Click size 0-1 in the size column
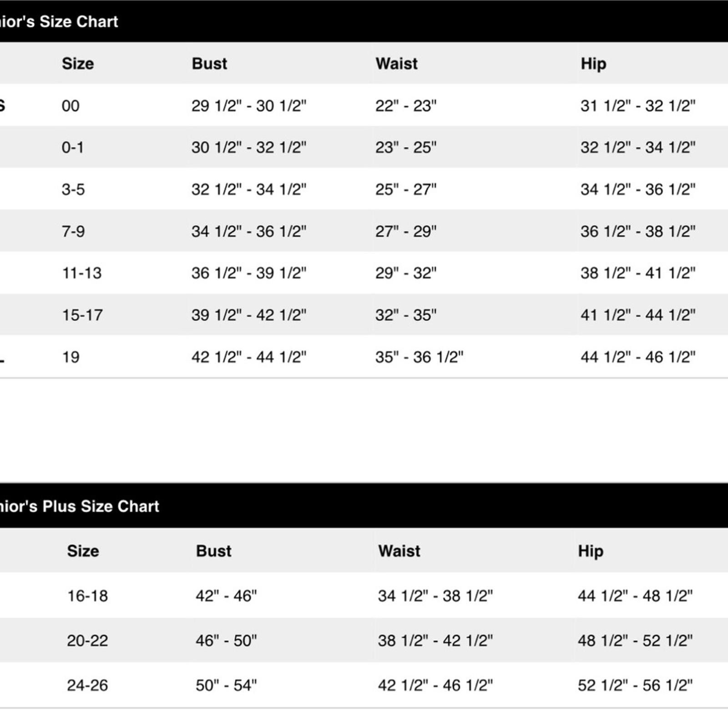Screen dimensions: 728x728 73,147
